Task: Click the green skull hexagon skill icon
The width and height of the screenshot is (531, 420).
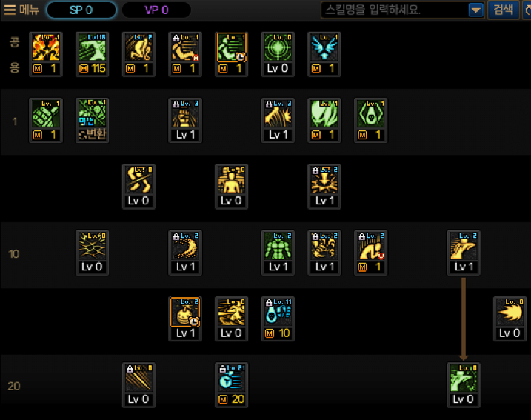Action: click(x=370, y=114)
